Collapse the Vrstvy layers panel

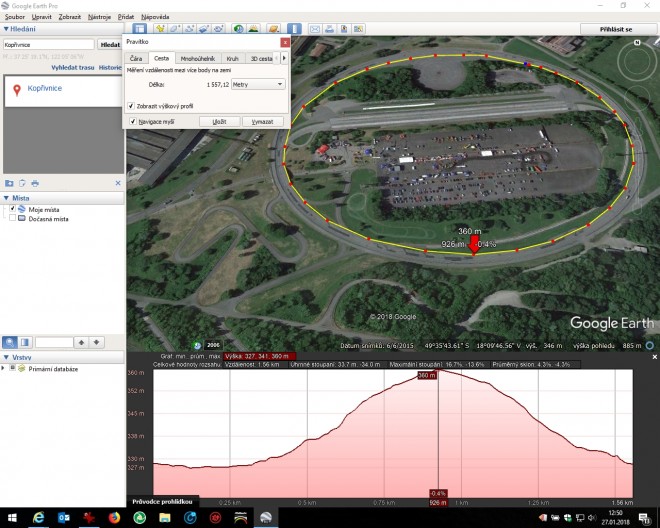[x=6, y=357]
